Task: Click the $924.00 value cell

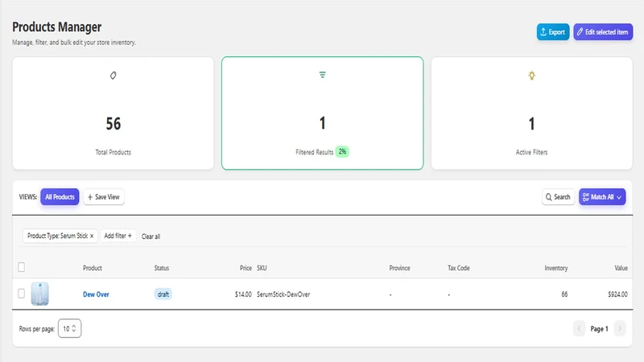Action: [617, 294]
